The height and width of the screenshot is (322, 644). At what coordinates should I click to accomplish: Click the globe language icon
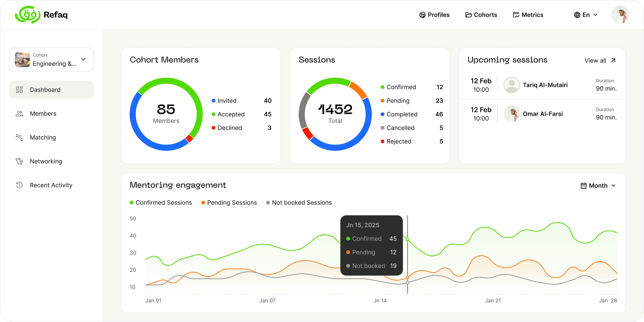click(x=577, y=15)
